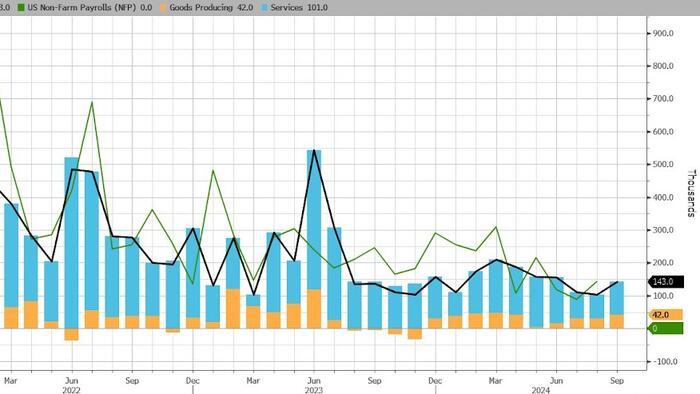700x394 pixels.
Task: Click the green 0 value flag
Action: [666, 328]
